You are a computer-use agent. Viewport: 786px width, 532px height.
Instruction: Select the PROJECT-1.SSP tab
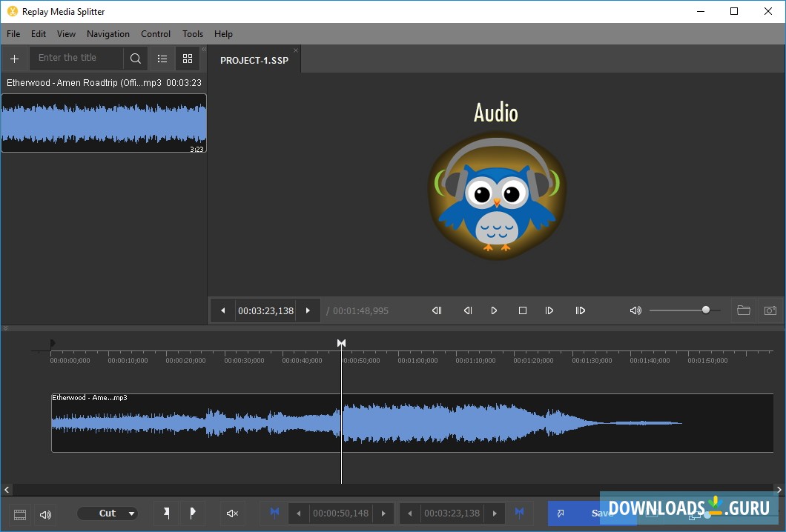tap(253, 60)
